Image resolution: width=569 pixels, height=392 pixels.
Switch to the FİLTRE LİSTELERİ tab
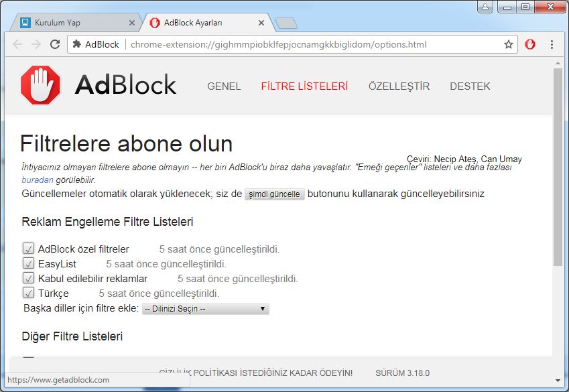[x=304, y=86]
